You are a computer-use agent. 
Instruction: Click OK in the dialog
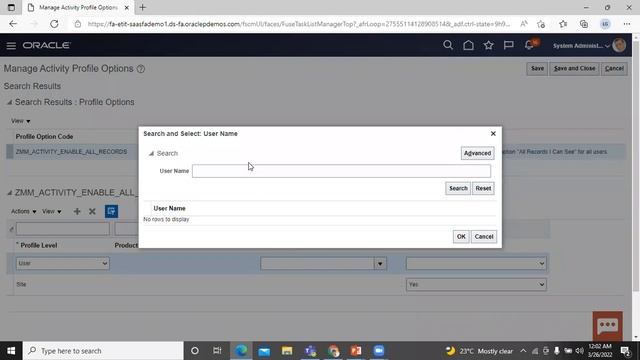coord(461,236)
